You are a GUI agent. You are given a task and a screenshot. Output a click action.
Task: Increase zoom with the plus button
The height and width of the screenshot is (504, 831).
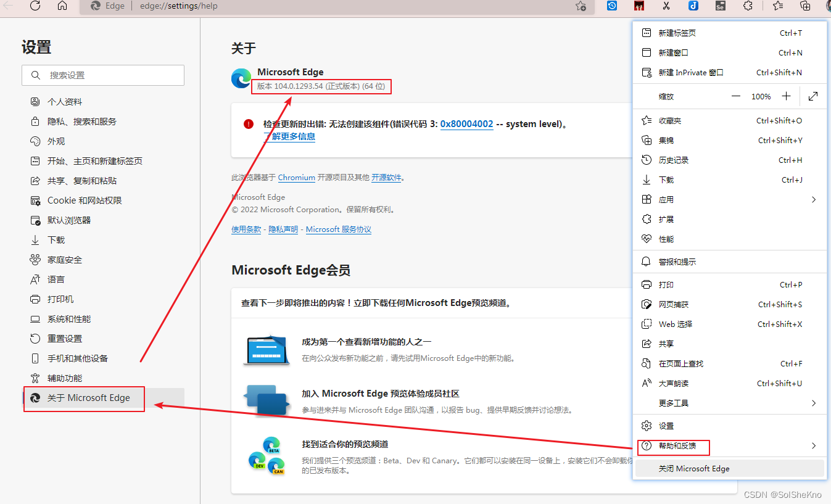click(x=786, y=96)
